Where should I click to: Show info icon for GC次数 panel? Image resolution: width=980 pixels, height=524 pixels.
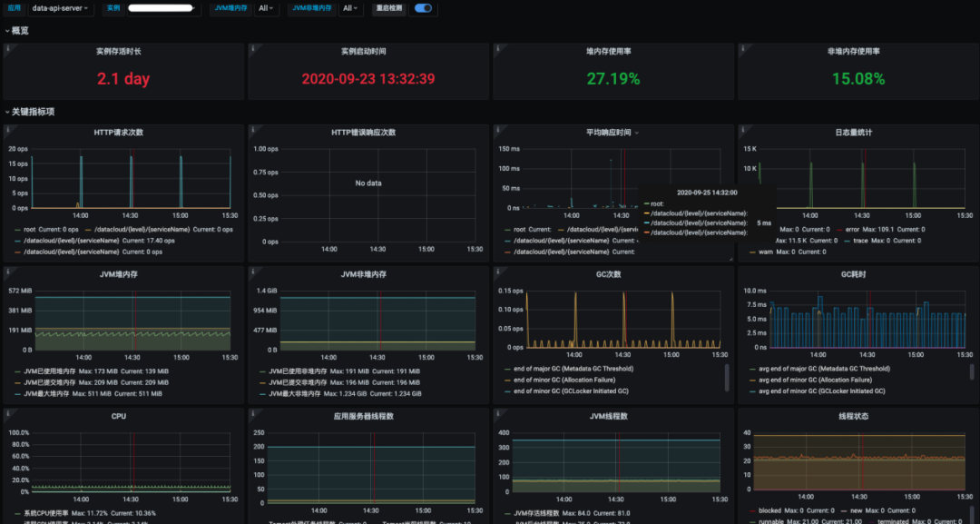click(497, 272)
